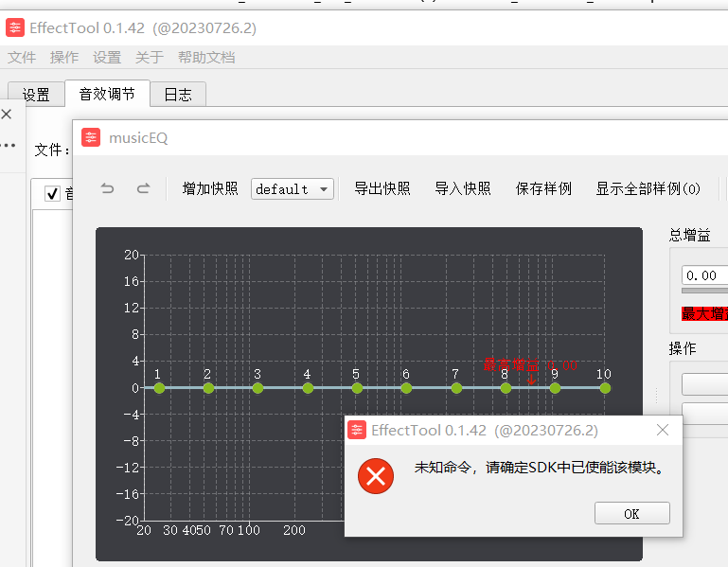Select EQ band point 2

tap(208, 388)
